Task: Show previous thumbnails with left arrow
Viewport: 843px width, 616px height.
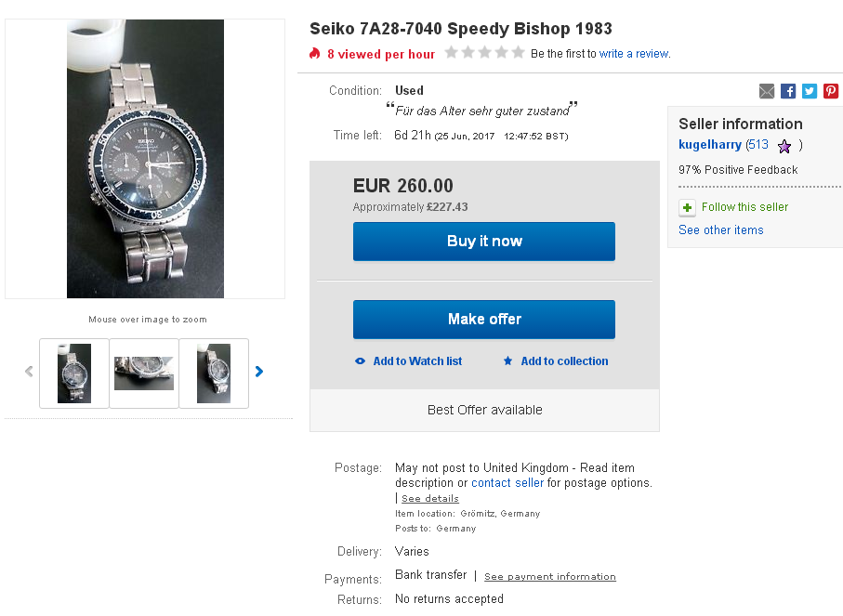Action: coord(29,372)
